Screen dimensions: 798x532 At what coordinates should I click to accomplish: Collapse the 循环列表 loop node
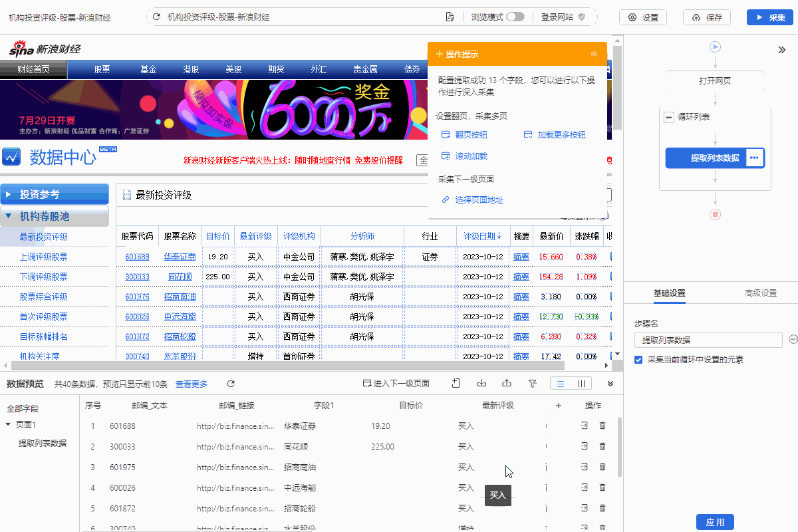pyautogui.click(x=669, y=117)
